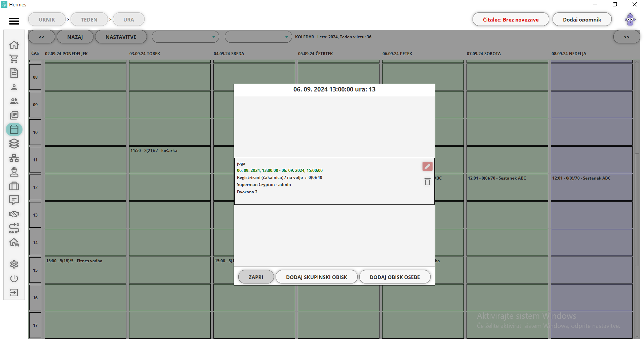The image size is (644, 345).
Task: Edit the joga event with pencil icon
Action: pyautogui.click(x=427, y=166)
